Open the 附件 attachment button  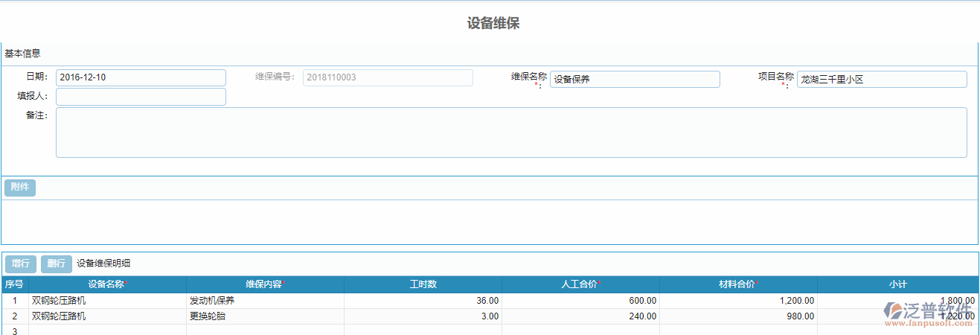click(x=20, y=188)
